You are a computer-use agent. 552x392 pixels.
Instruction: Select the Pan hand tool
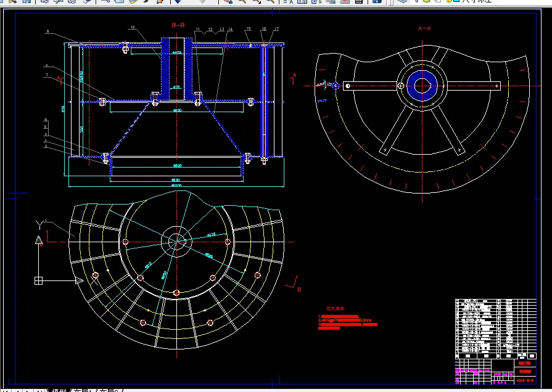[228, 1]
